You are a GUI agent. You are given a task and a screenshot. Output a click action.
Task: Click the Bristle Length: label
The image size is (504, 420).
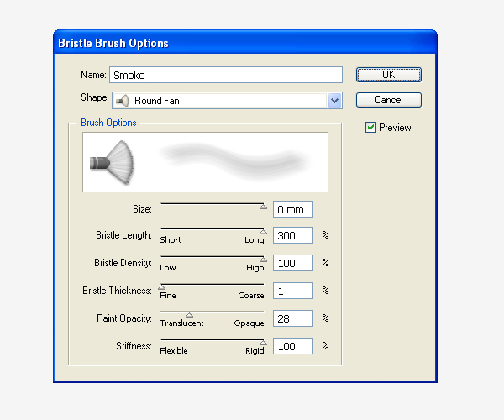point(123,235)
